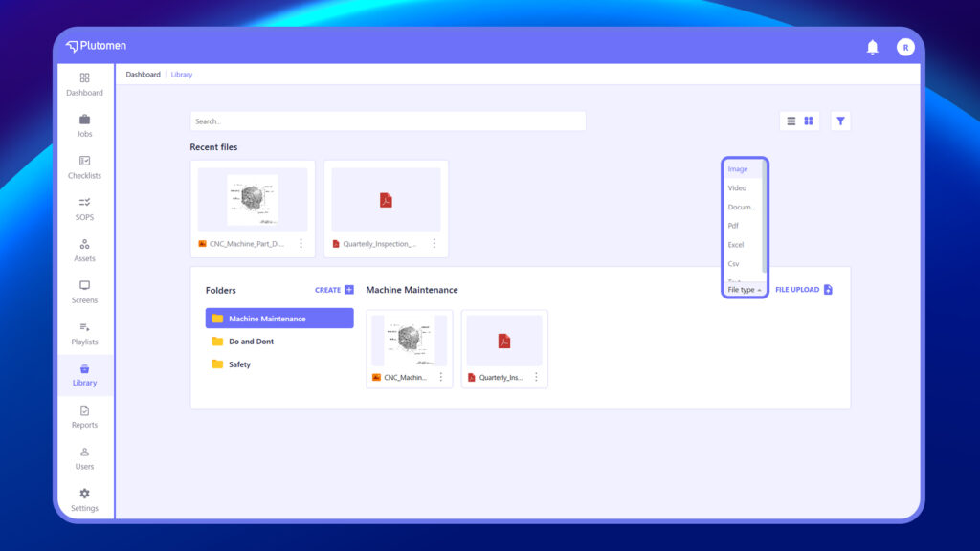Open the SOPS sidebar section

coord(84,209)
